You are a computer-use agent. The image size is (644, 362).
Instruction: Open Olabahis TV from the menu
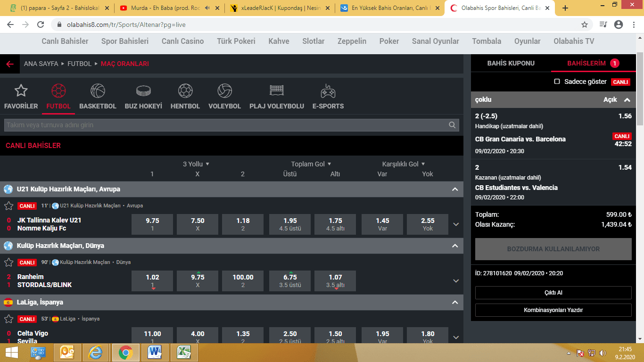tap(574, 41)
